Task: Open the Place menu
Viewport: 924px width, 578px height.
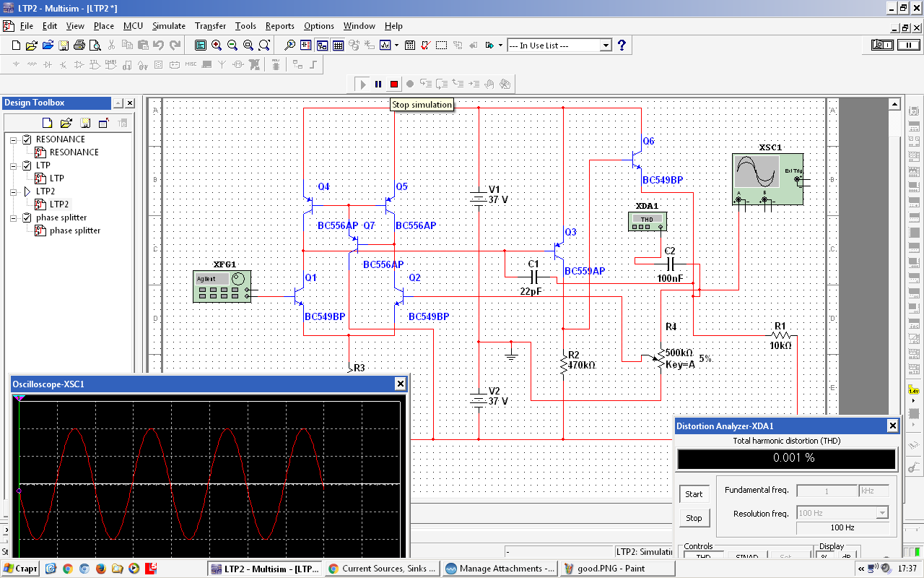Action: pos(104,26)
